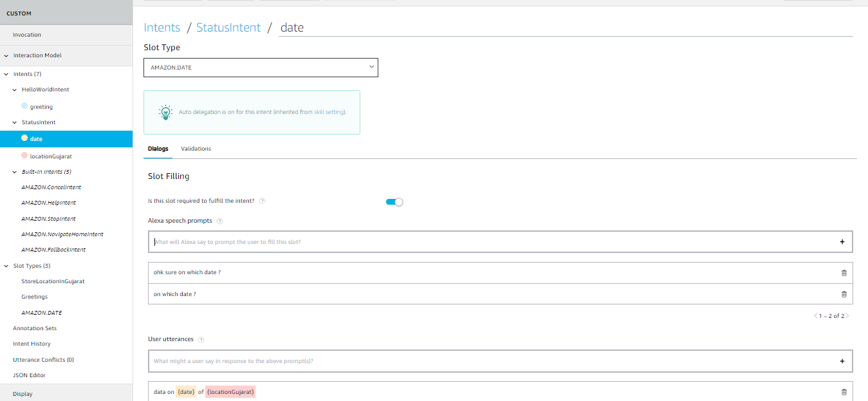The image size is (868, 401).
Task: Select the date slot in sidebar
Action: pyautogui.click(x=66, y=138)
